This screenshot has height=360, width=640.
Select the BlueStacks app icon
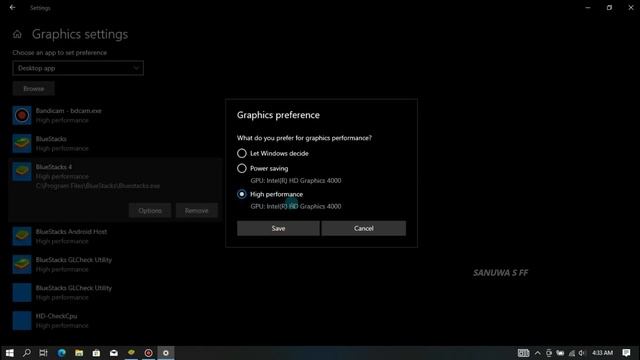pos(22,144)
